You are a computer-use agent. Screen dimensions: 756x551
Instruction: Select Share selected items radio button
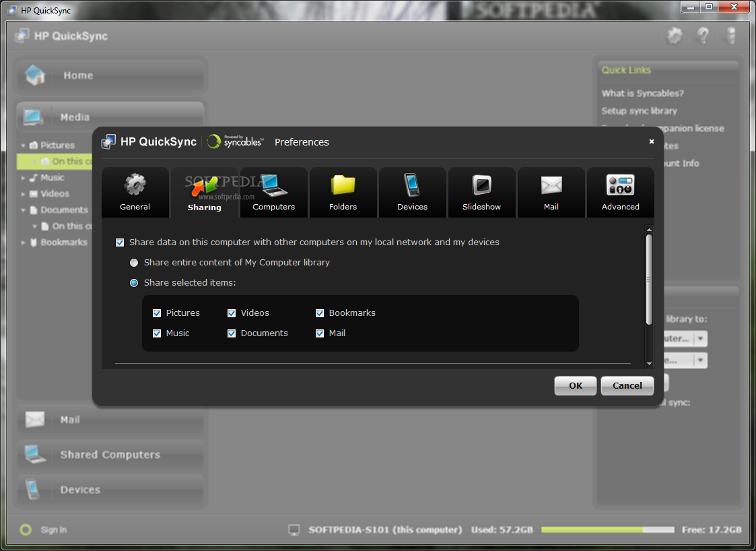point(134,283)
